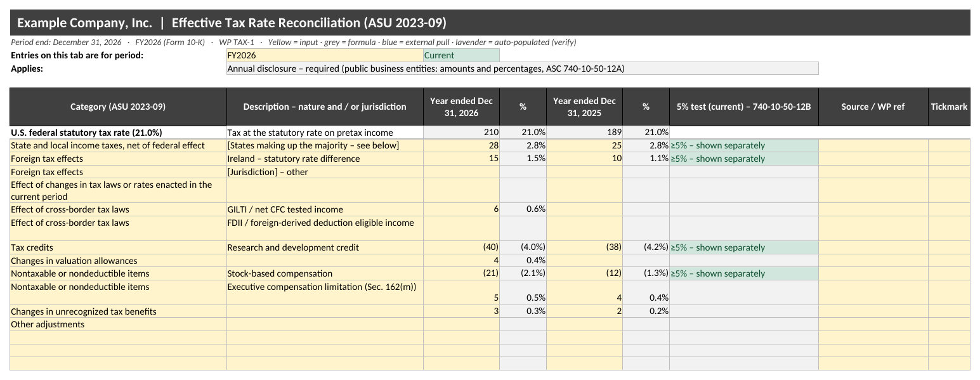
Task: Click the (12) amount in Stock-based compensation row
Action: (584, 273)
